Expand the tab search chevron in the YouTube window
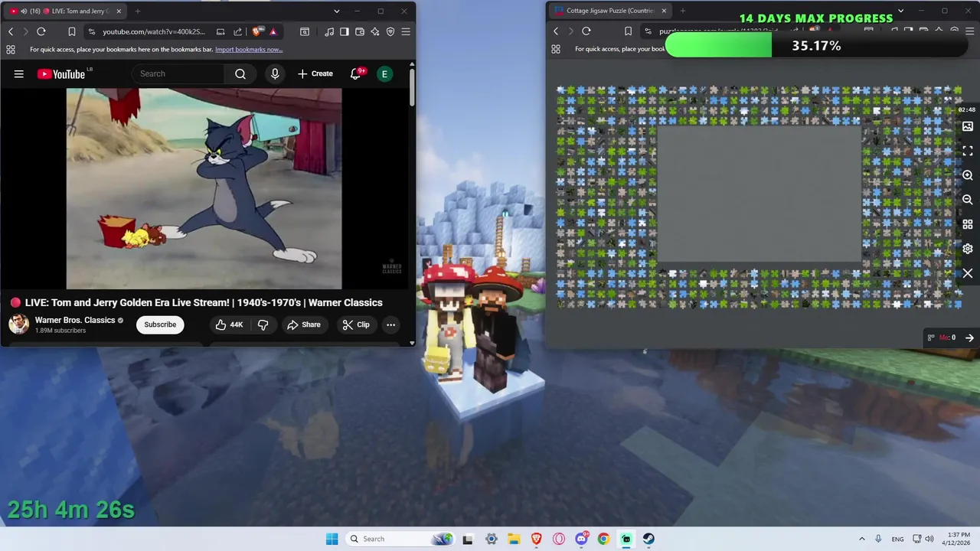This screenshot has height=551, width=980. 336,11
